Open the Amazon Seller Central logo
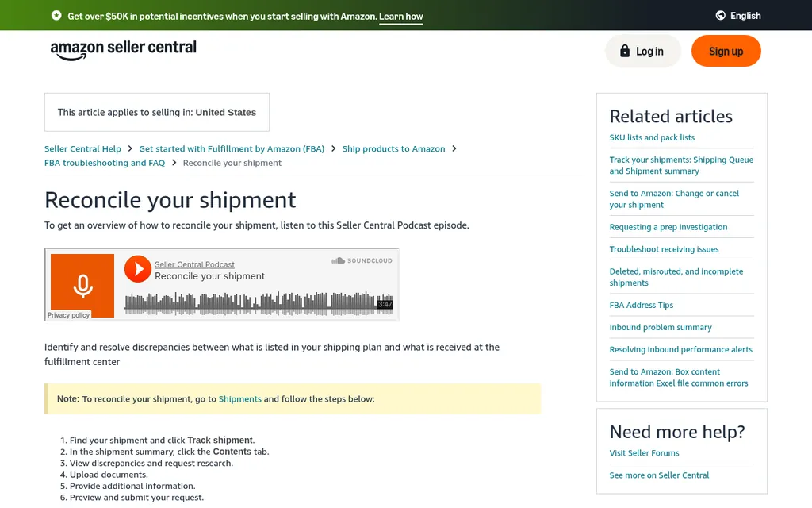This screenshot has width=812, height=508. coord(123,50)
